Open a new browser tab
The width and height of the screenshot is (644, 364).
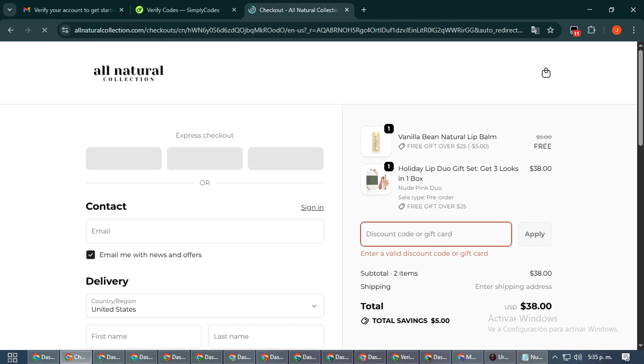point(364,10)
